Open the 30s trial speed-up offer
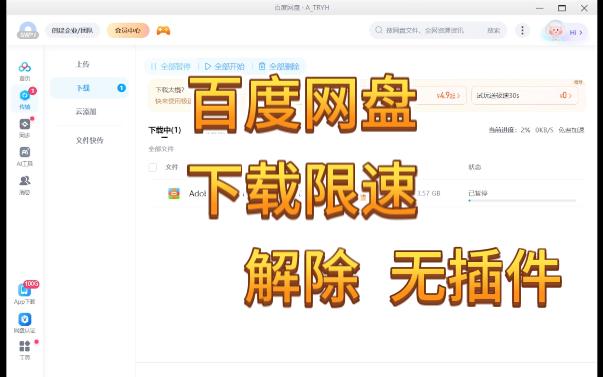Viewport: 603px width, 377px height. (525, 95)
